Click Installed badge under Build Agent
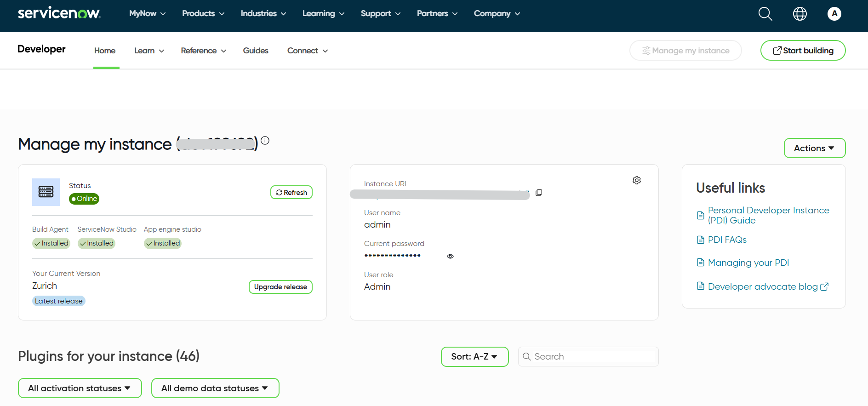Screen dimensions: 868x406 51,243
